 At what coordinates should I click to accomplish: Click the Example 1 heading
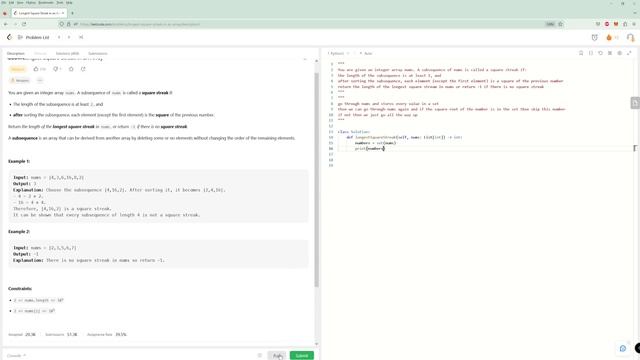coord(19,161)
